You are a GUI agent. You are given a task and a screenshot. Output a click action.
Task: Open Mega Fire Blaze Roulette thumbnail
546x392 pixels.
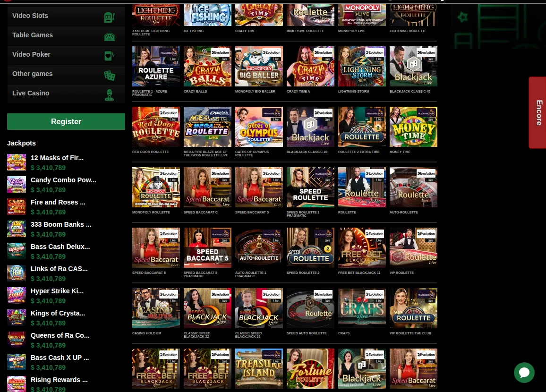pos(207,127)
